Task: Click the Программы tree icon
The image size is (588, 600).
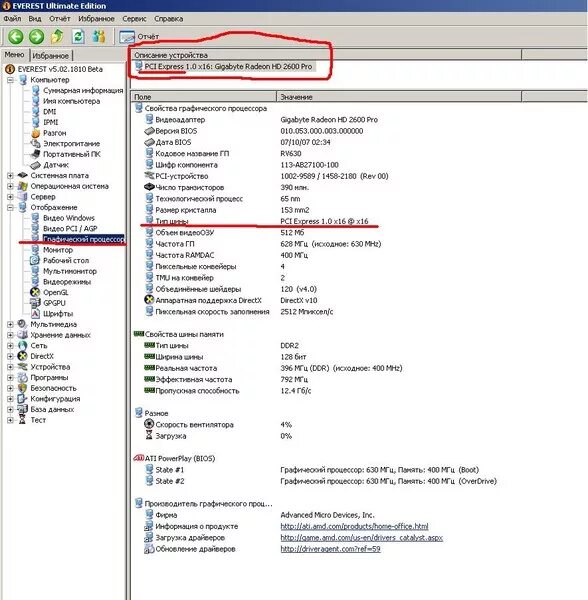Action: point(23,378)
